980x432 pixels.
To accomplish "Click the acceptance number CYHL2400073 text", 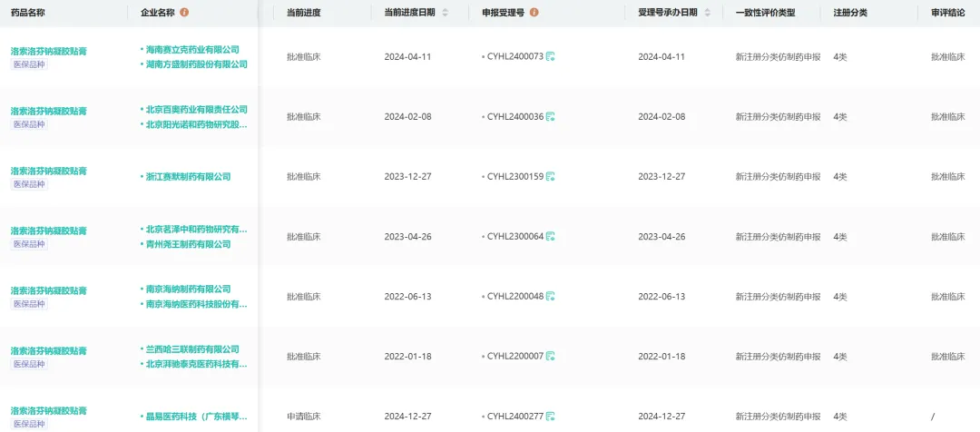I will [514, 57].
